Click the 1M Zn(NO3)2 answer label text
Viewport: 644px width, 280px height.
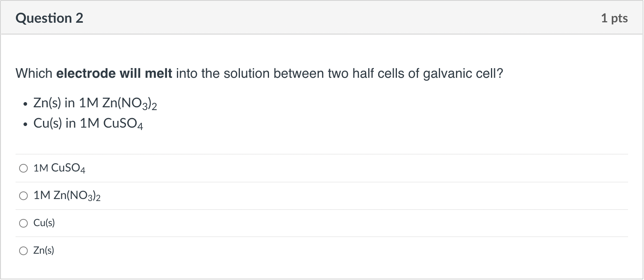[67, 195]
